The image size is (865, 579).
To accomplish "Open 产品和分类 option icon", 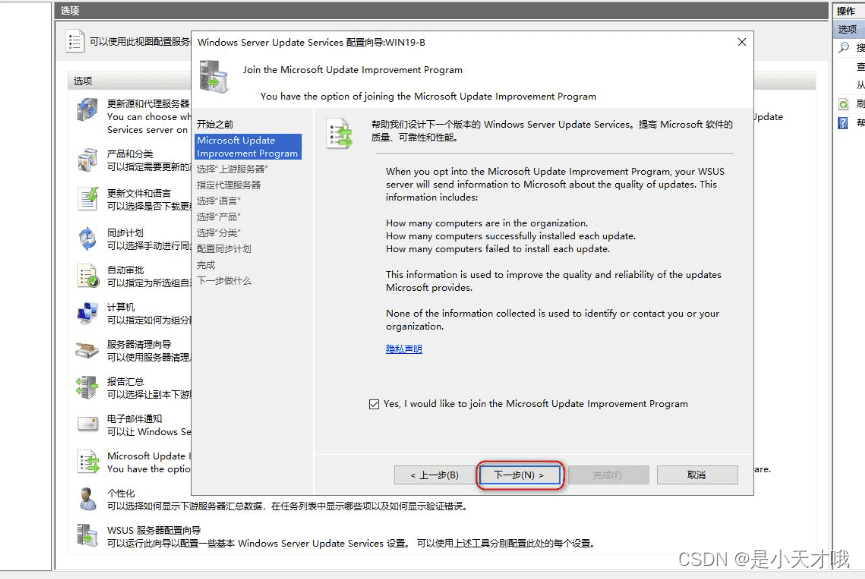I will point(87,160).
